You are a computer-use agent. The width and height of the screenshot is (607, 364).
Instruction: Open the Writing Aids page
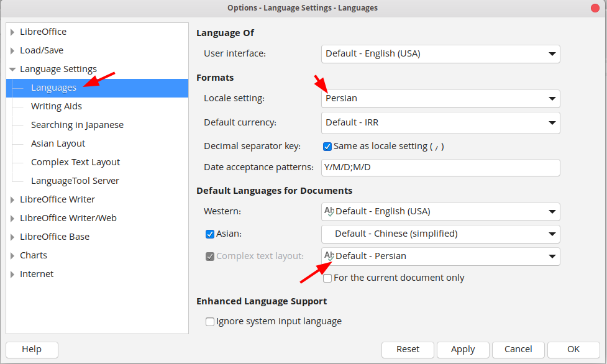click(57, 106)
